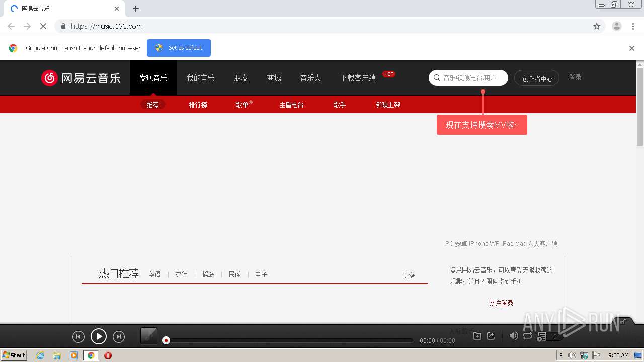The width and height of the screenshot is (644, 362).
Task: Open the playlist queue icon
Action: 542,336
